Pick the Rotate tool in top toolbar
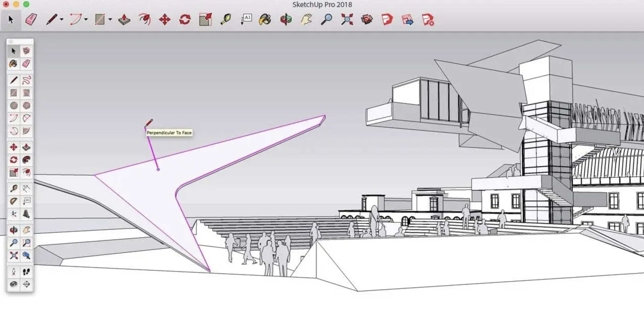The height and width of the screenshot is (309, 644). click(x=185, y=19)
